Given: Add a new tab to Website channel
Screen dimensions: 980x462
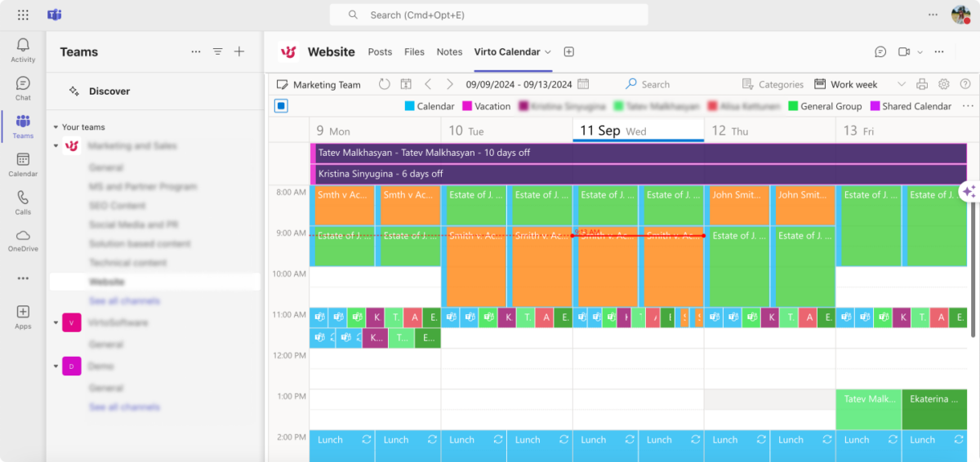Looking at the screenshot, I should click(x=569, y=51).
